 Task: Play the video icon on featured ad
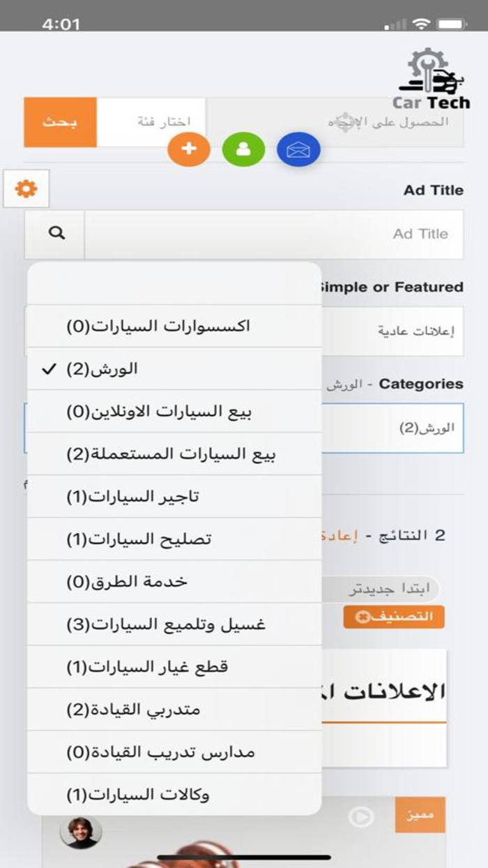tap(361, 816)
